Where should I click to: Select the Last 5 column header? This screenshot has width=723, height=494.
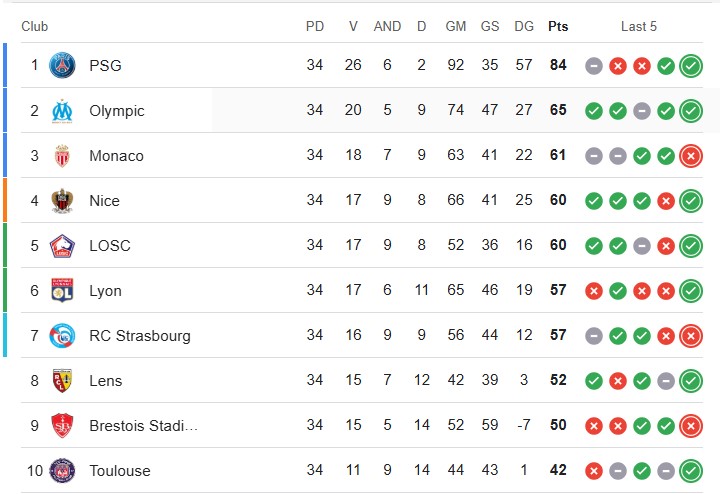(639, 26)
